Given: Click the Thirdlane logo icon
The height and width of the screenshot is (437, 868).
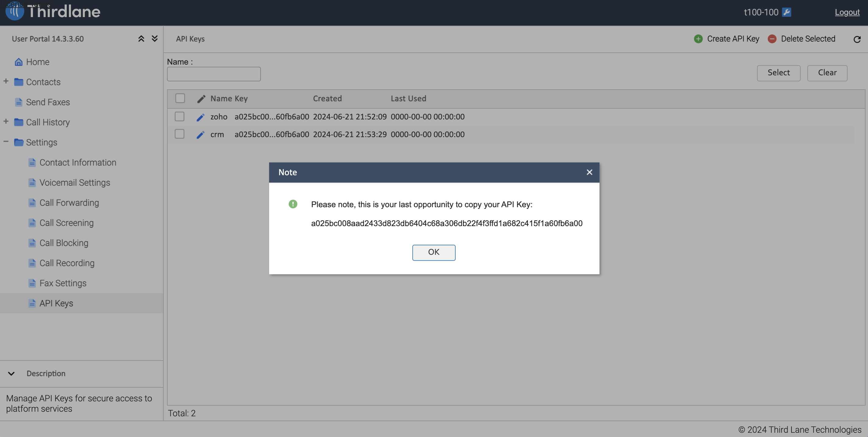Looking at the screenshot, I should 15,12.
